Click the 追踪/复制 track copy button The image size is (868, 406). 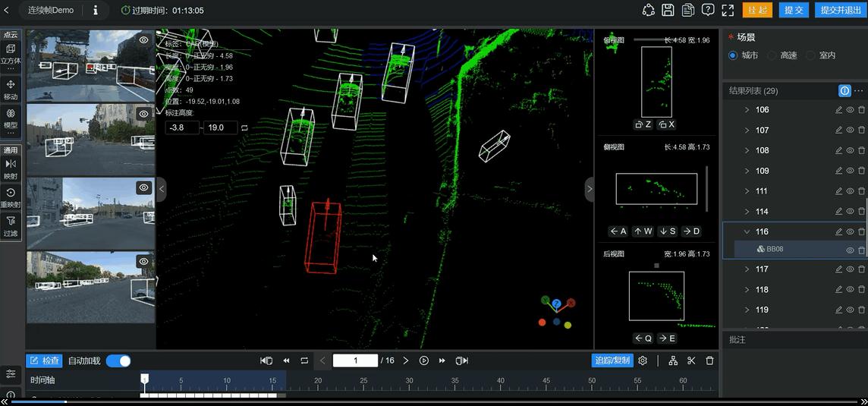(612, 360)
